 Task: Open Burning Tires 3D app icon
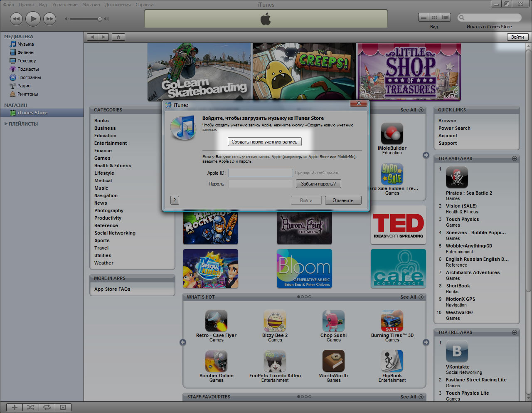(392, 321)
